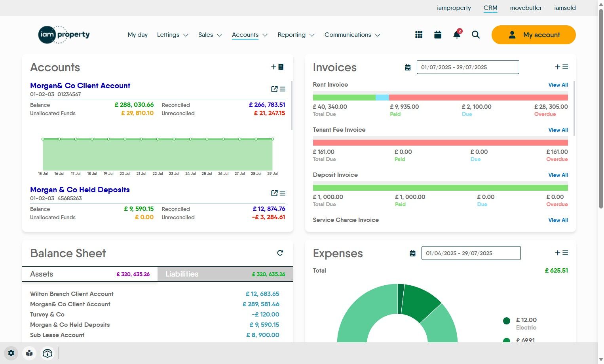Refresh the Balance Sheet panel
The height and width of the screenshot is (364, 604).
tap(280, 253)
